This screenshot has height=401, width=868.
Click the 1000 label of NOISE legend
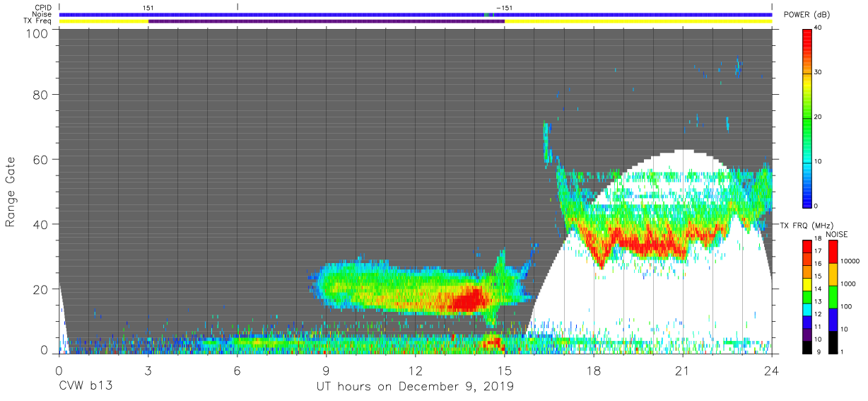[x=848, y=283]
